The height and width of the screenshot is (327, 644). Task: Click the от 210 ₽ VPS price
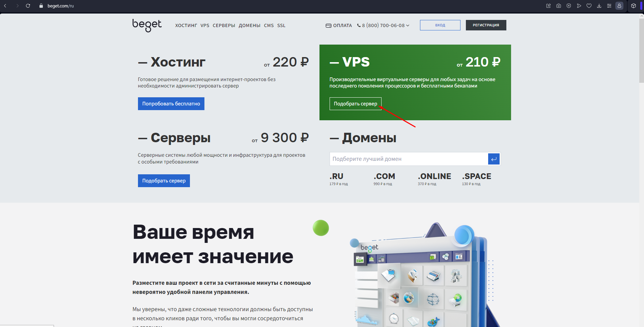tap(478, 62)
